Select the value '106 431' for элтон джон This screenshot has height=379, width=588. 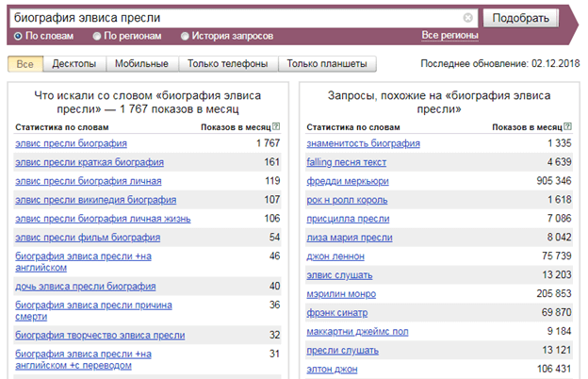tap(554, 369)
